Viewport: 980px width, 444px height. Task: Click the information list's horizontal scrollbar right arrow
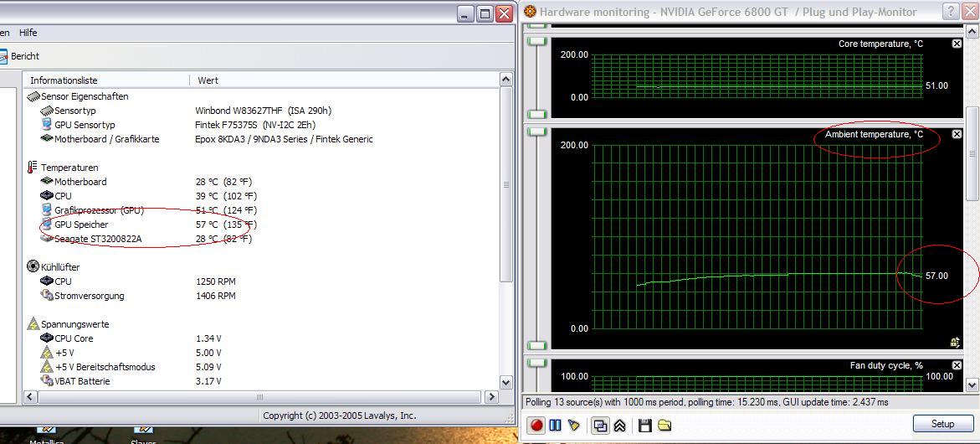pos(491,396)
